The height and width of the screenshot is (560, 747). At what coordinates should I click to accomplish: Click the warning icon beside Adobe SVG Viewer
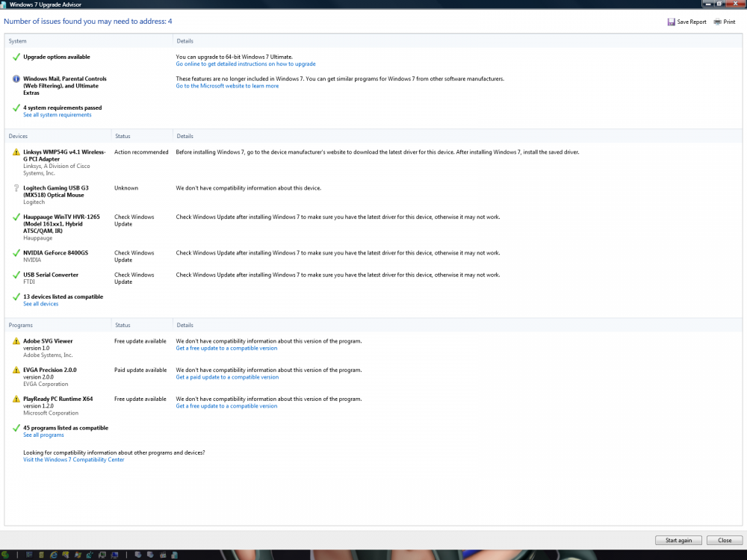pyautogui.click(x=16, y=341)
